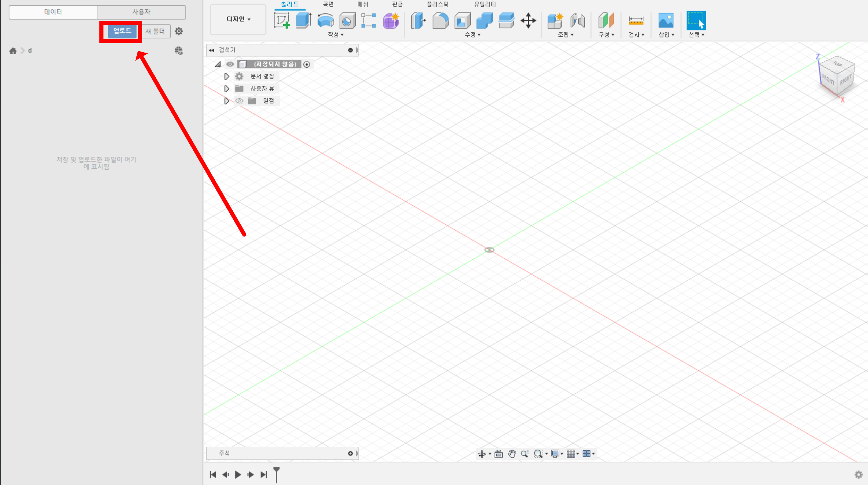
Task: Select the Pan hand tool
Action: [512, 454]
